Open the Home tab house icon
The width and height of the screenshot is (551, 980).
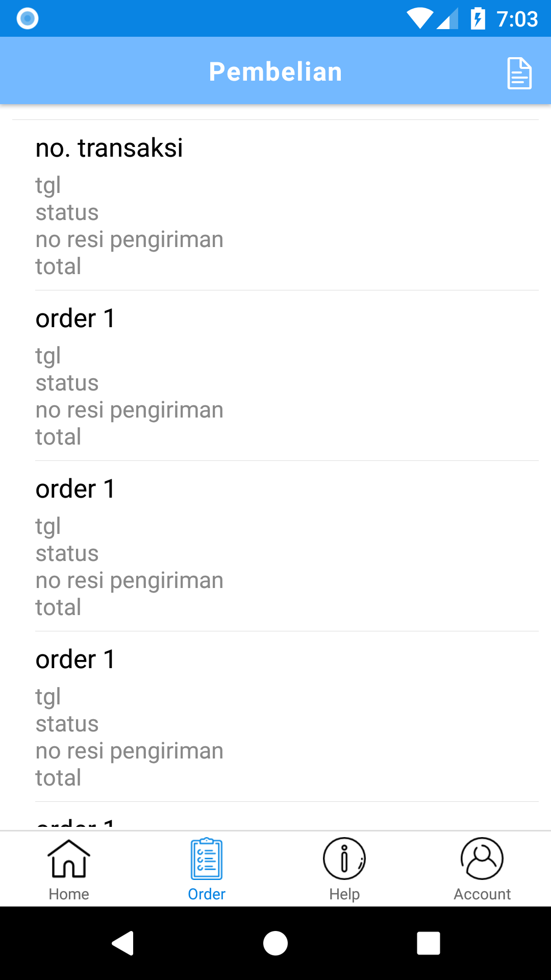pos(69,859)
